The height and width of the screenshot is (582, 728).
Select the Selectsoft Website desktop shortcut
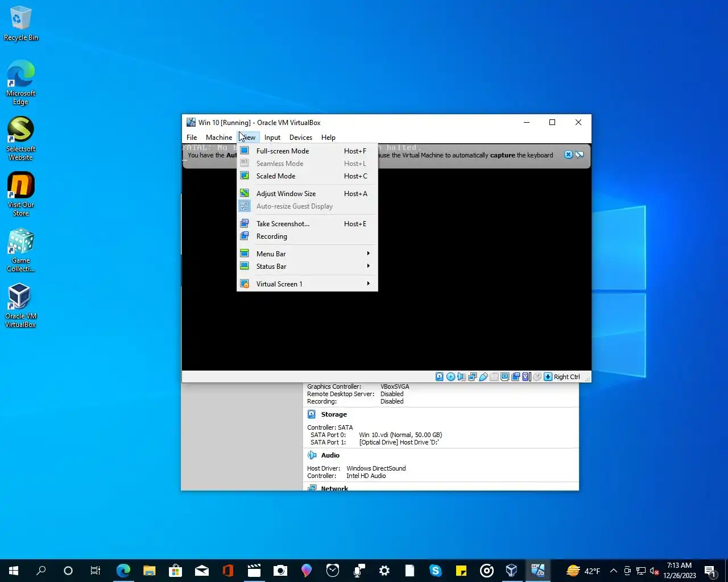coord(20,139)
